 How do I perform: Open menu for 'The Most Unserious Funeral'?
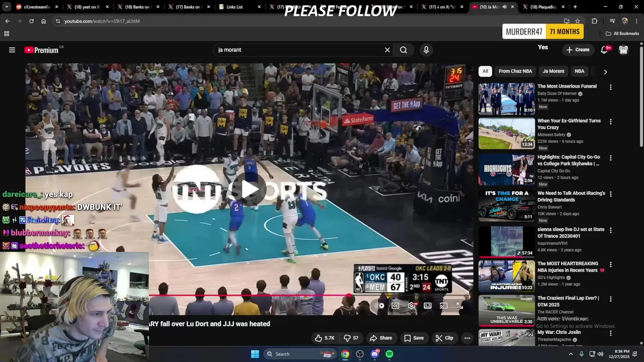(611, 87)
